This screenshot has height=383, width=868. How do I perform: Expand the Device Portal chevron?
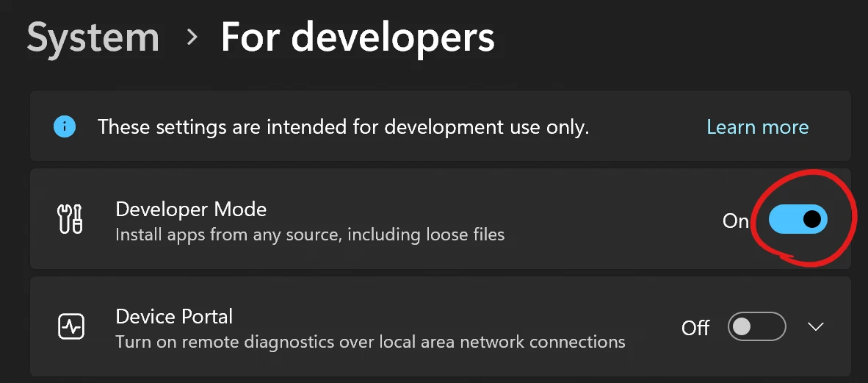(x=816, y=326)
